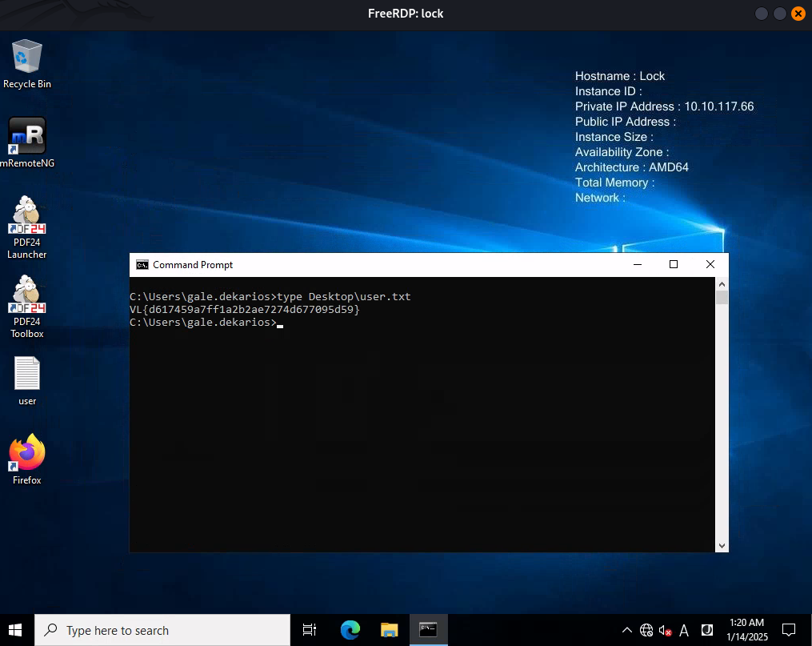Open the Recycle Bin desktop icon
812x646 pixels.
[27, 64]
